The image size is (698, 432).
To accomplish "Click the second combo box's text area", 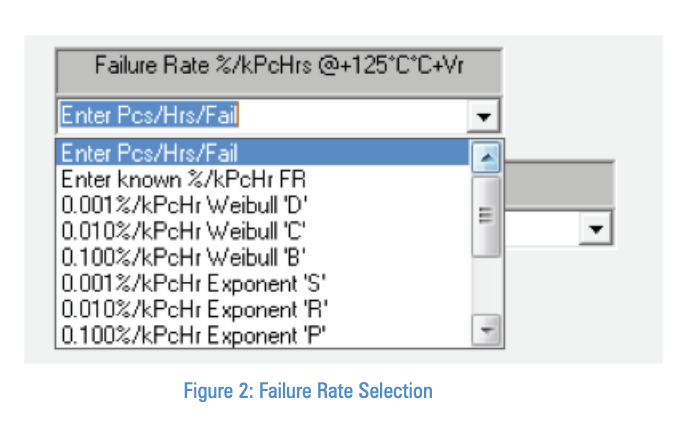I will coord(542,229).
